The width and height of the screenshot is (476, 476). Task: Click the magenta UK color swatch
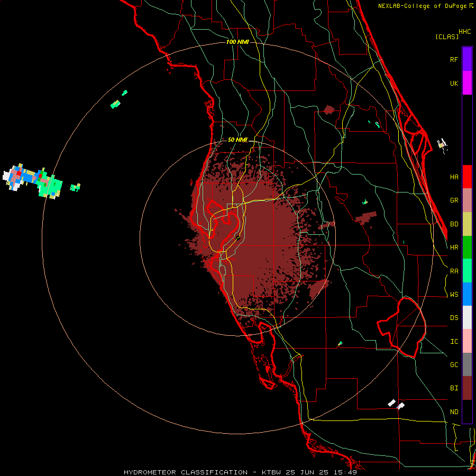[x=467, y=83]
